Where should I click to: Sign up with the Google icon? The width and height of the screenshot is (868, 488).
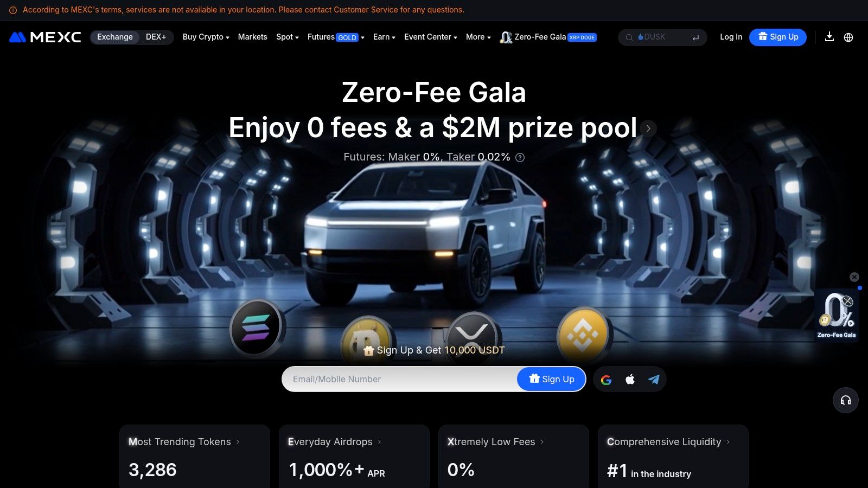click(606, 380)
